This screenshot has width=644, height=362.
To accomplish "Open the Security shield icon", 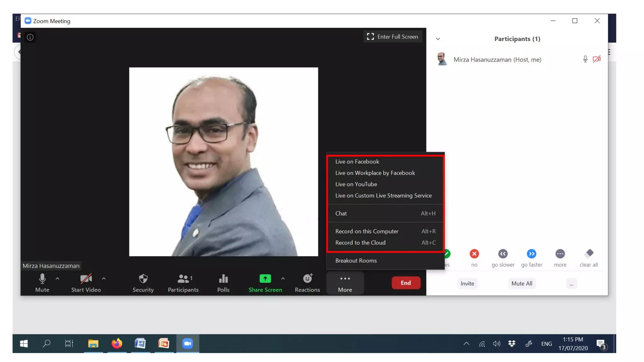I will 143,279.
